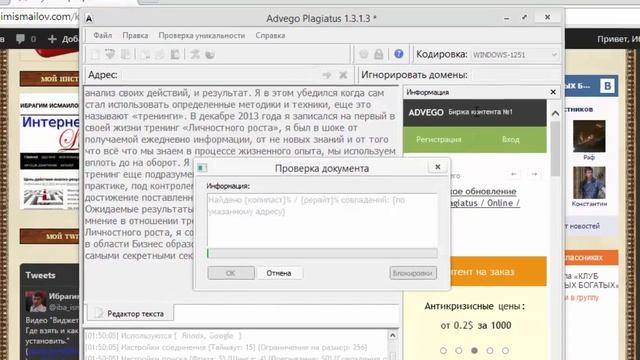Click into the Адрес input field
The image size is (640, 360).
tap(220, 75)
